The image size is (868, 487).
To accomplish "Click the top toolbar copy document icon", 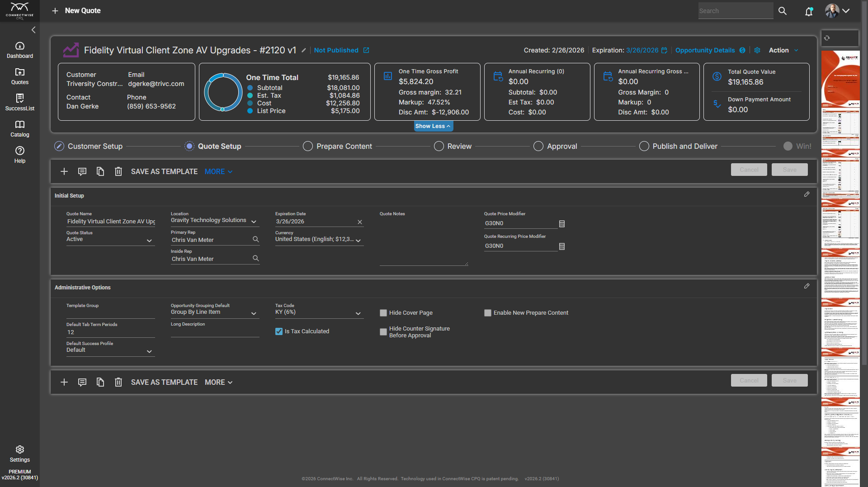I will click(100, 171).
